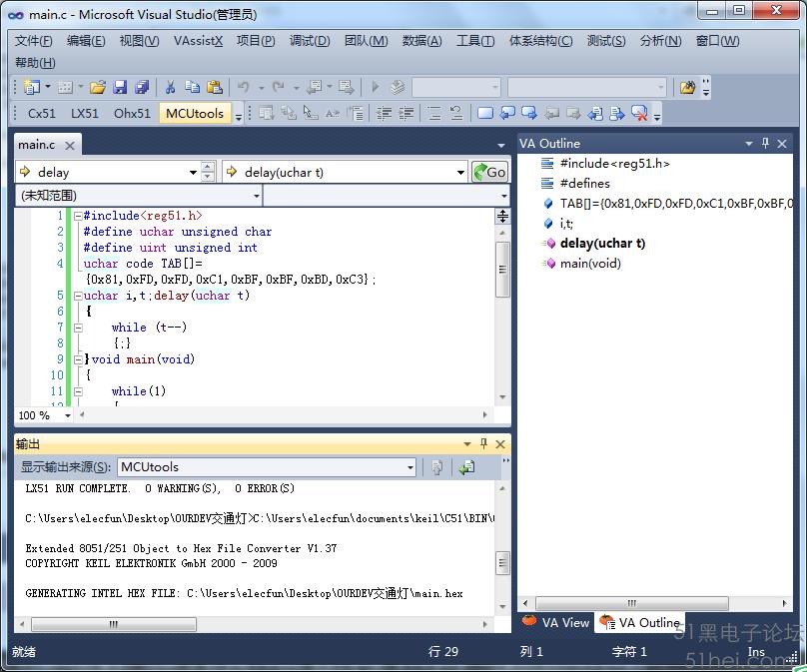The height and width of the screenshot is (672, 807).
Task: Click the Redo arrow icon
Action: 279,88
